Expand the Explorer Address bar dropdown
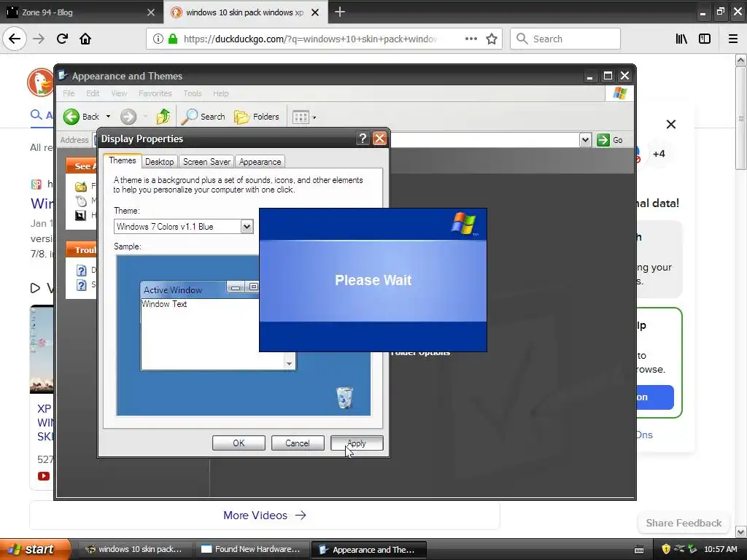Viewport: 747px width, 560px height. click(x=585, y=140)
